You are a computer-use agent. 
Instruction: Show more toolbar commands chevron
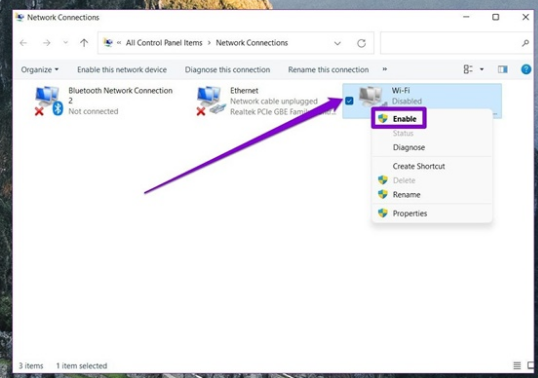point(385,69)
